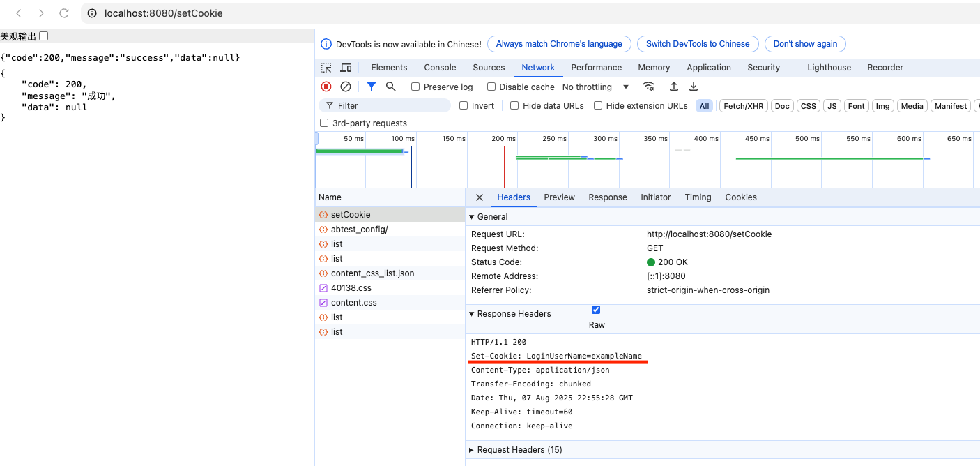Image resolution: width=980 pixels, height=466 pixels.
Task: Filter requests by Fetch/XHR type
Action: tap(744, 106)
